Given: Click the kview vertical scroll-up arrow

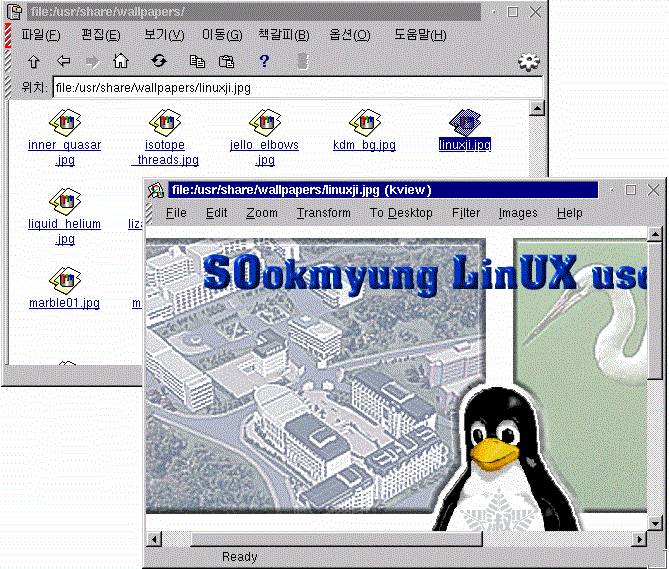Looking at the screenshot, I should 654,234.
